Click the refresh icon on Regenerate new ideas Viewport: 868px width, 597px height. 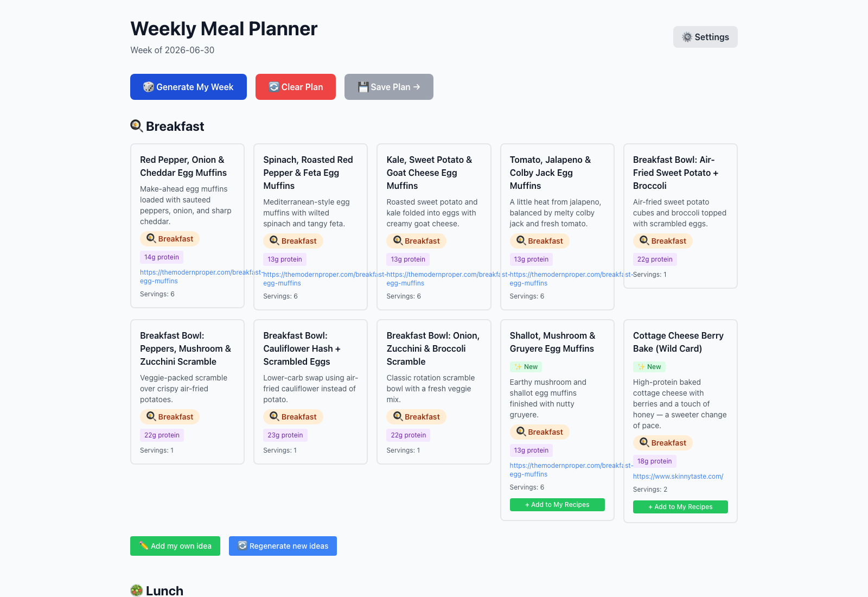242,545
